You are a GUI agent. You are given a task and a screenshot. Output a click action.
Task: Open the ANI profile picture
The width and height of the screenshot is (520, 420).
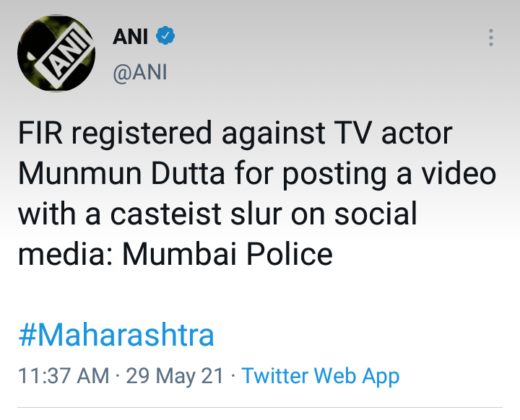click(56, 53)
